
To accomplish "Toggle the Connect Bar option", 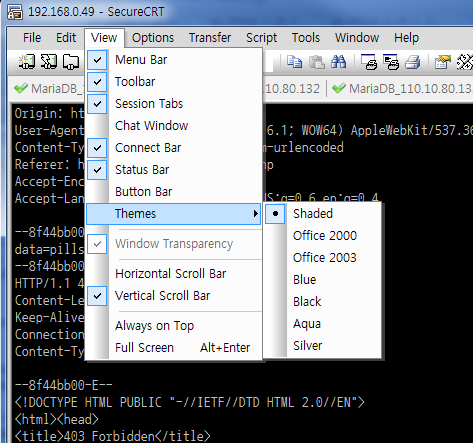I will (x=173, y=148).
